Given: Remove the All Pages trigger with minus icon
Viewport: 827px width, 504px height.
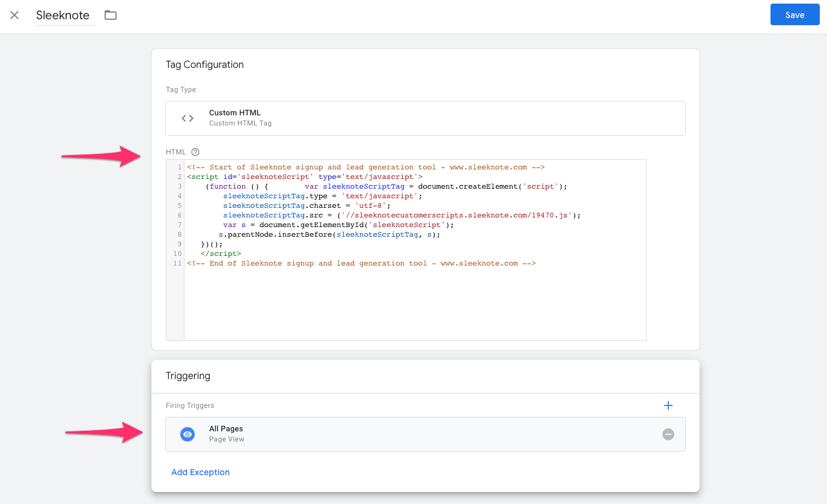Looking at the screenshot, I should tap(668, 434).
